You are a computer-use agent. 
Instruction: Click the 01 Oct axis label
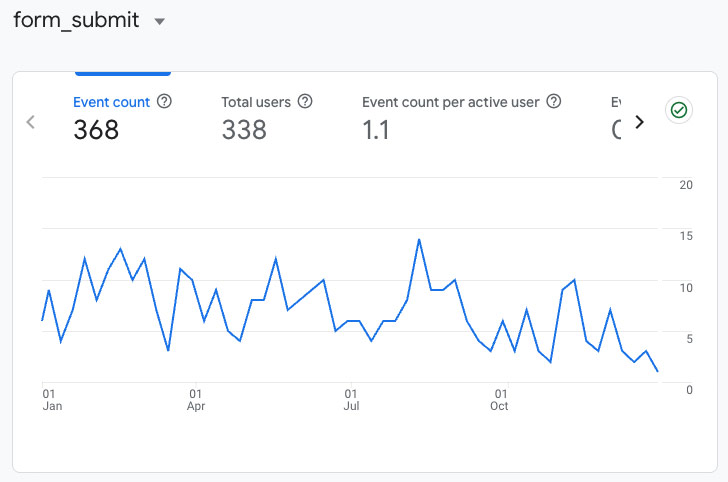coord(500,400)
